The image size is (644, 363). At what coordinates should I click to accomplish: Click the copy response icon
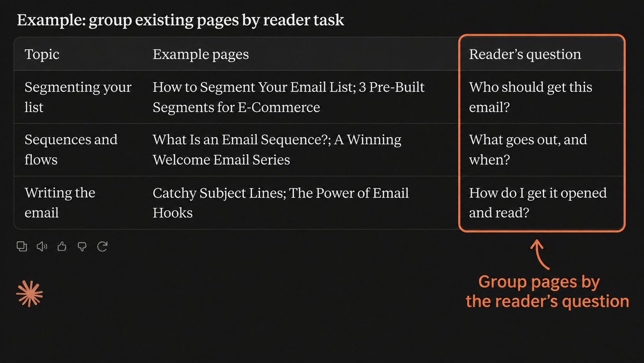click(22, 246)
